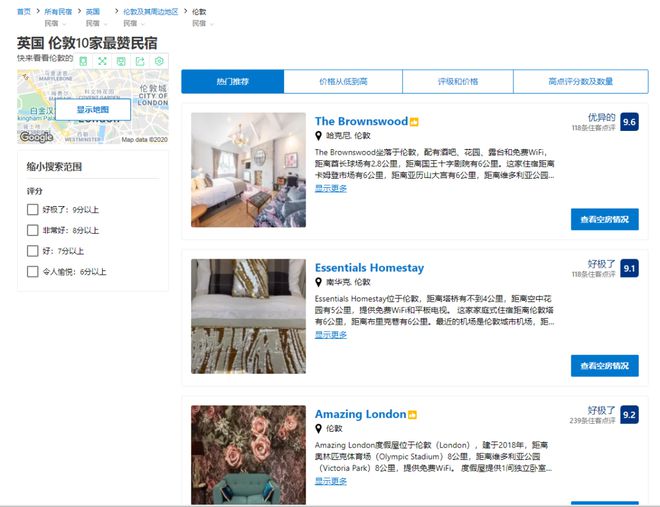Check the 好: 7分以上 rating filter
The image size is (660, 507).
click(x=32, y=251)
